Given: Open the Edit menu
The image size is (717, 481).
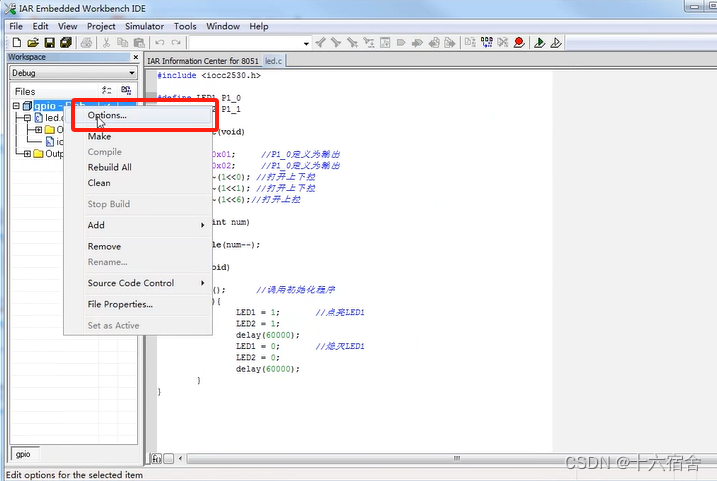Looking at the screenshot, I should (x=40, y=26).
